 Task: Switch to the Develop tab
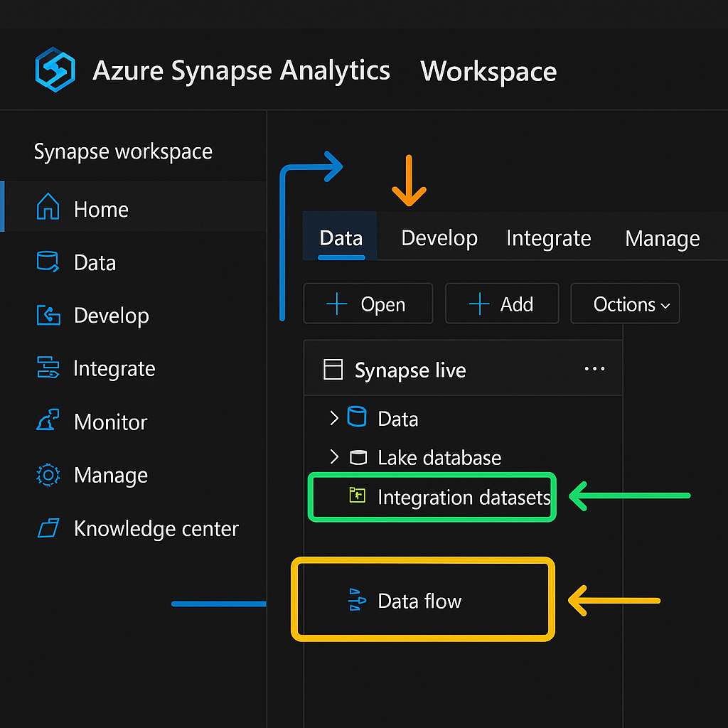tap(439, 237)
